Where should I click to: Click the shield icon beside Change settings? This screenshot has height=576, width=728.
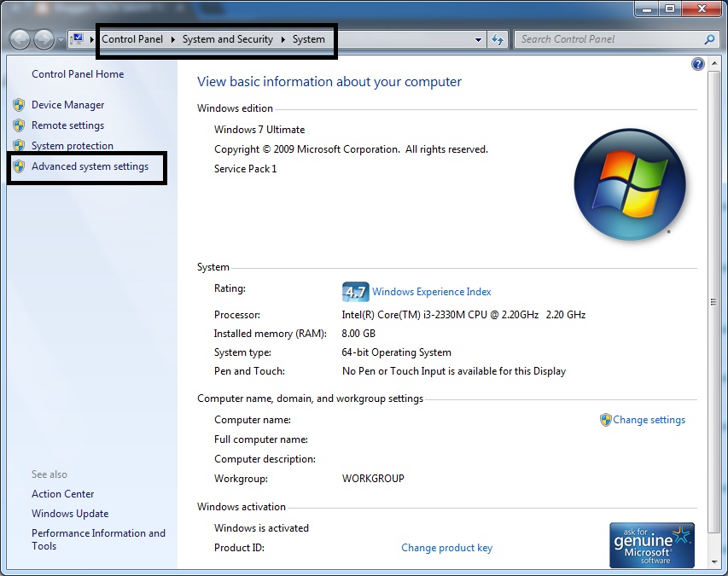(x=605, y=420)
